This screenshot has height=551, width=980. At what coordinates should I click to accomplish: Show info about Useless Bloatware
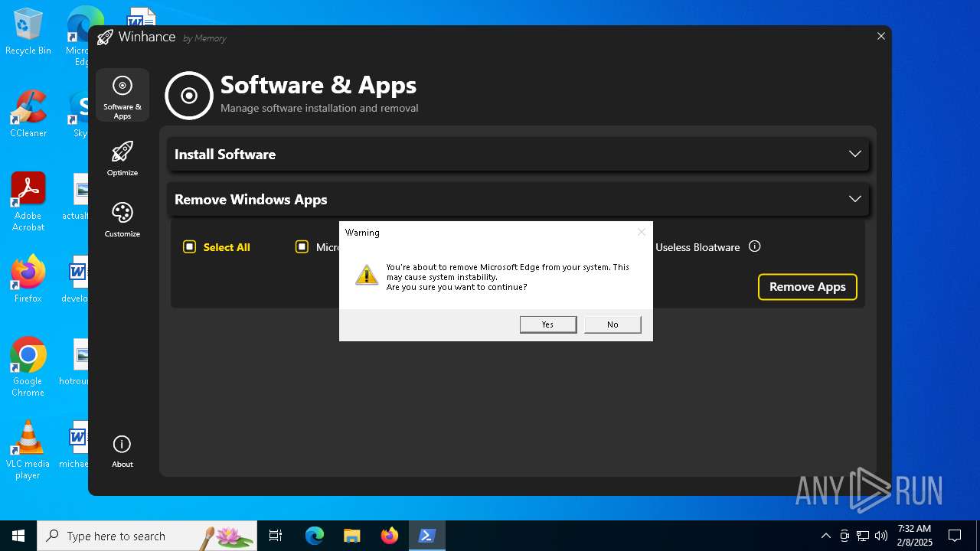click(x=755, y=246)
